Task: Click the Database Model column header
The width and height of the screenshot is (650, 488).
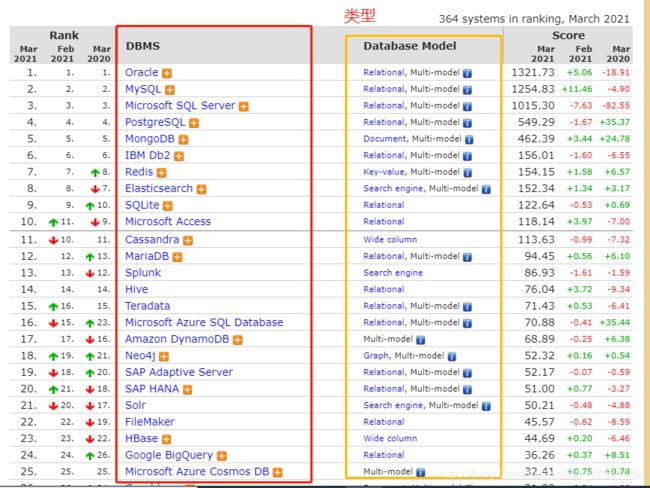Action: [410, 46]
